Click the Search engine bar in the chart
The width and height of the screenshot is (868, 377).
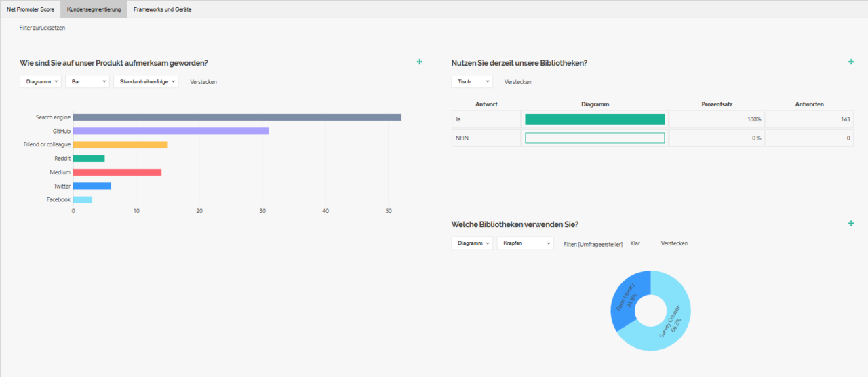click(x=237, y=117)
